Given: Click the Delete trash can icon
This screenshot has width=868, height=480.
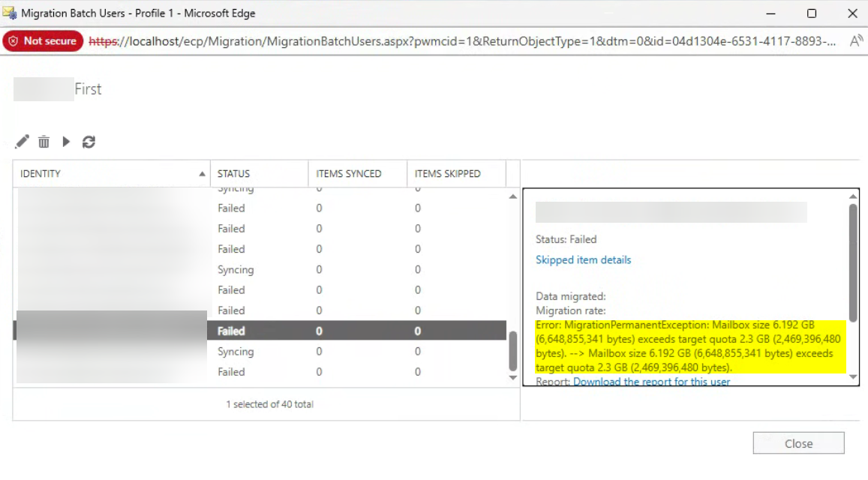Looking at the screenshot, I should 44,142.
